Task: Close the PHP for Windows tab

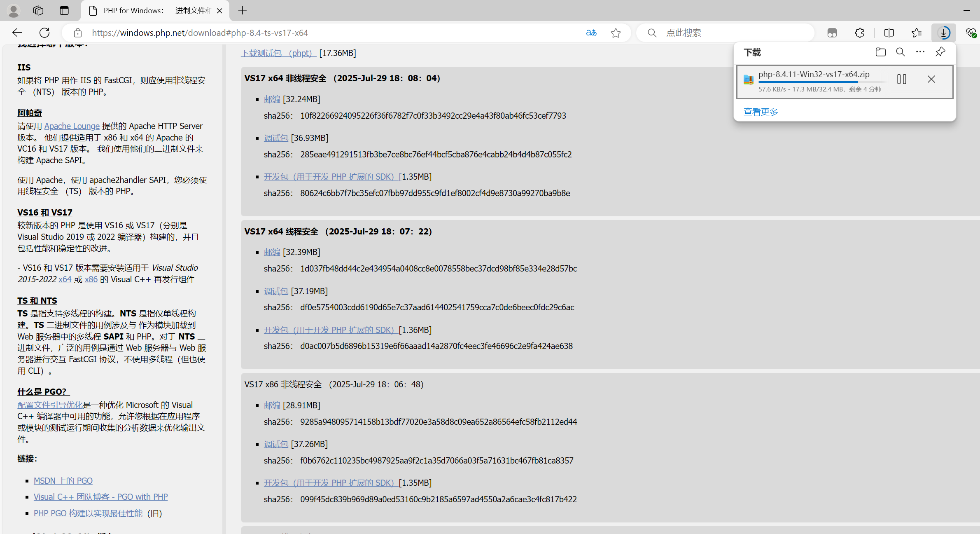Action: click(x=219, y=11)
